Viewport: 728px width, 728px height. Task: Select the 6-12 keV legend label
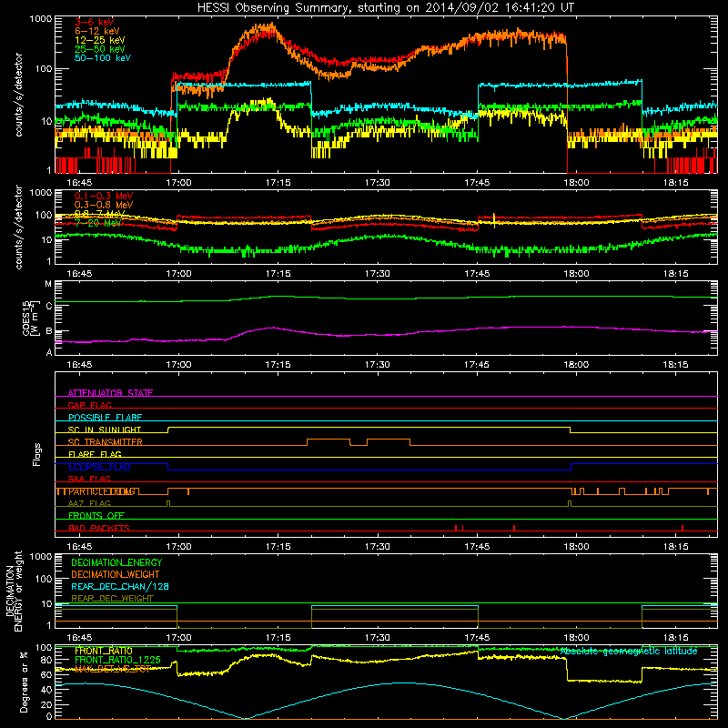[x=97, y=31]
